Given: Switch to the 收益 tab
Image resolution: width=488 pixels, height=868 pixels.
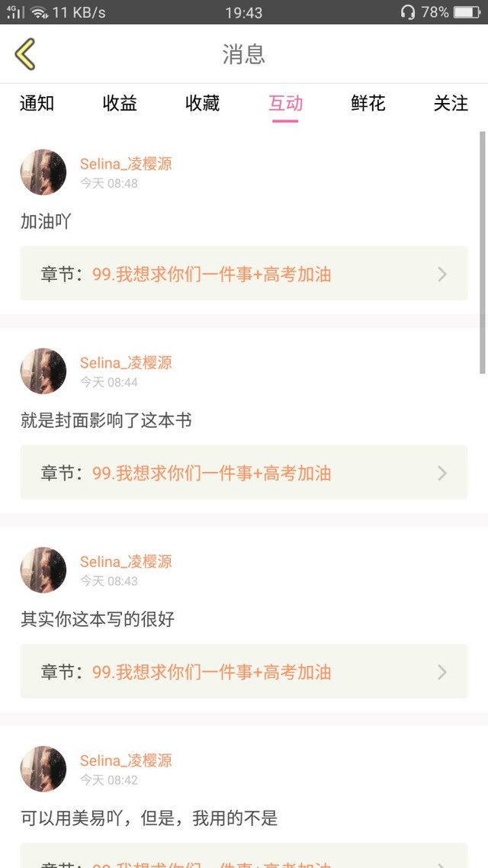Looking at the screenshot, I should tap(120, 104).
